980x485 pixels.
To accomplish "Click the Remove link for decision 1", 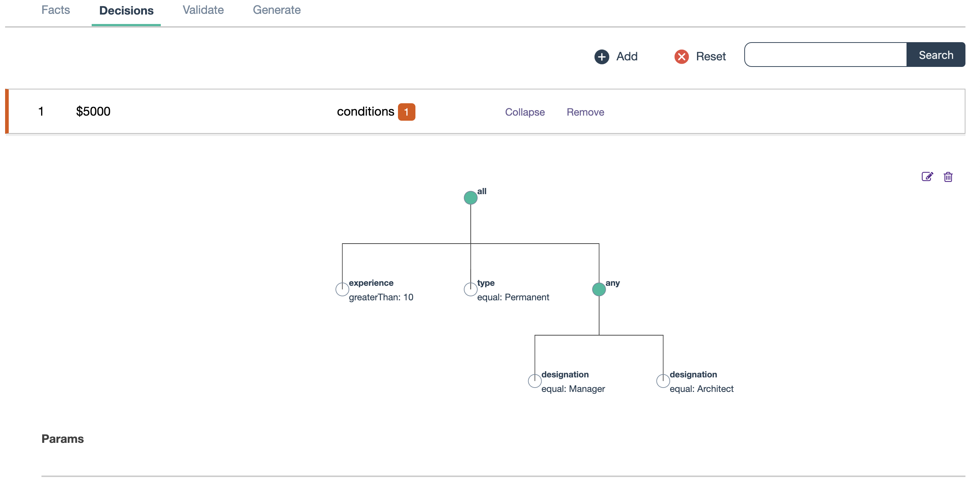I will (585, 112).
